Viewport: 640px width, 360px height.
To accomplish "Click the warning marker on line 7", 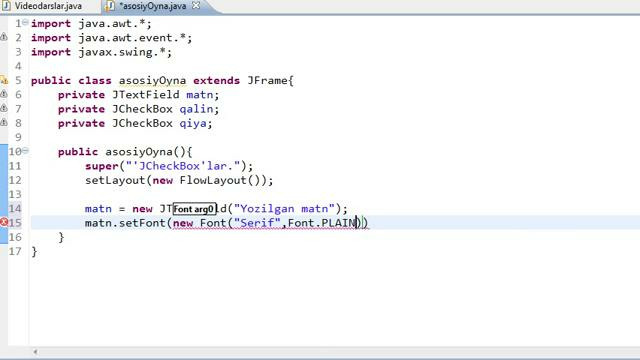I will coord(4,109).
